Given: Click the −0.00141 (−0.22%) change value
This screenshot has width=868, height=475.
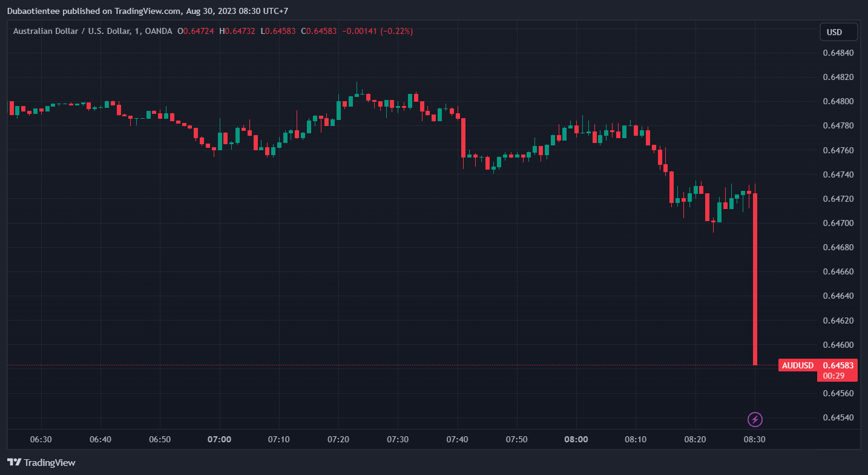Looking at the screenshot, I should tap(378, 31).
